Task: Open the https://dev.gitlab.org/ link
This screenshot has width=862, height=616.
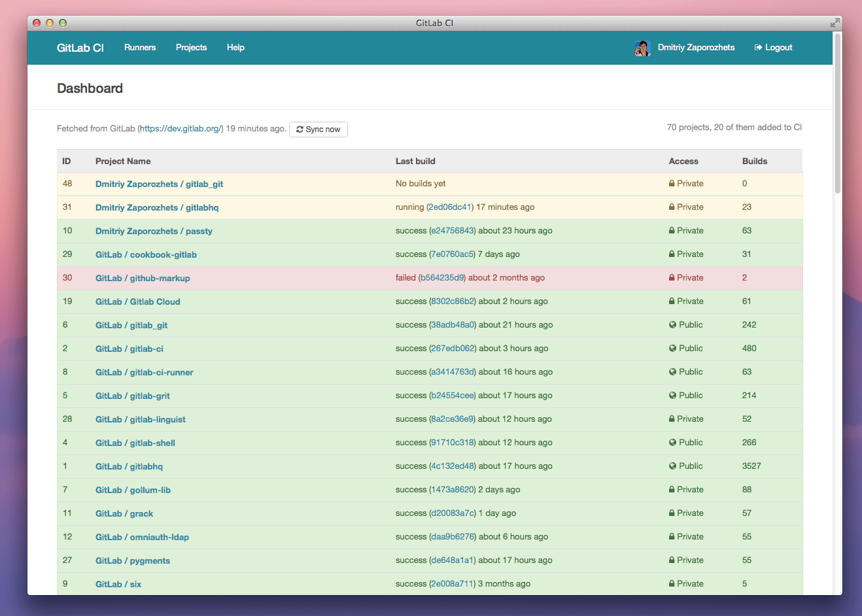Action: click(181, 128)
